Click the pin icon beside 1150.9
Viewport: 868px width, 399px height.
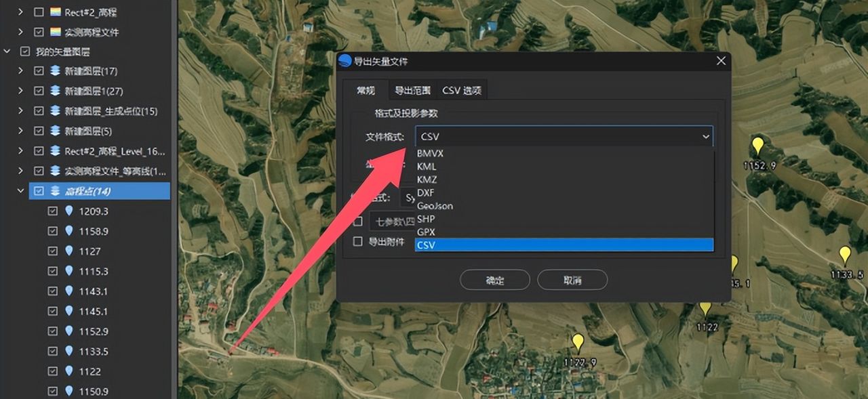click(68, 392)
